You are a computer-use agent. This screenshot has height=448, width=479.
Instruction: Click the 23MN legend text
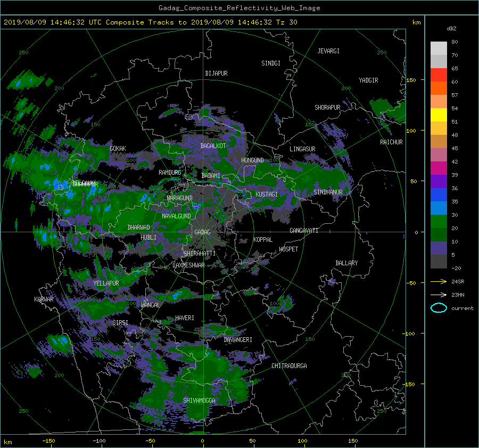(x=458, y=295)
